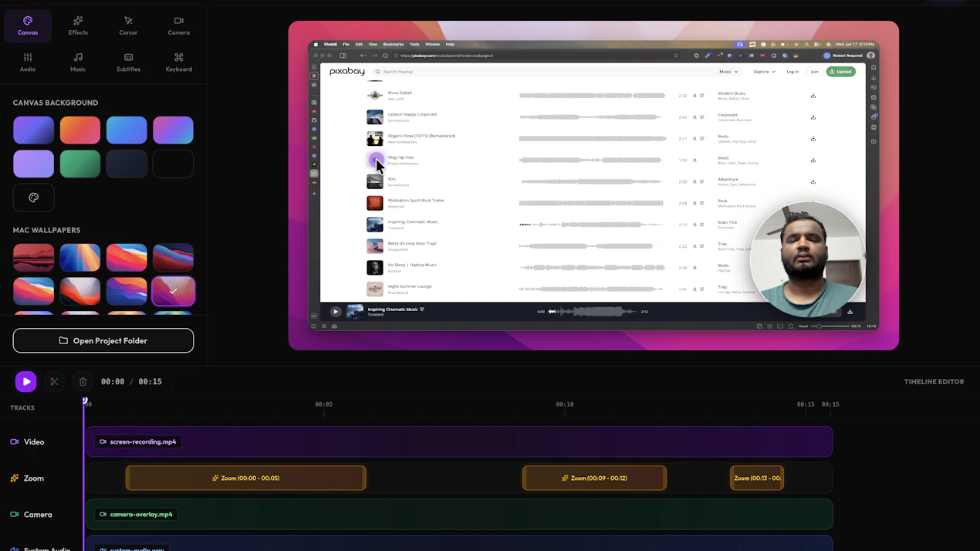Click the Join button in preview
The height and width of the screenshot is (551, 980).
pos(814,72)
